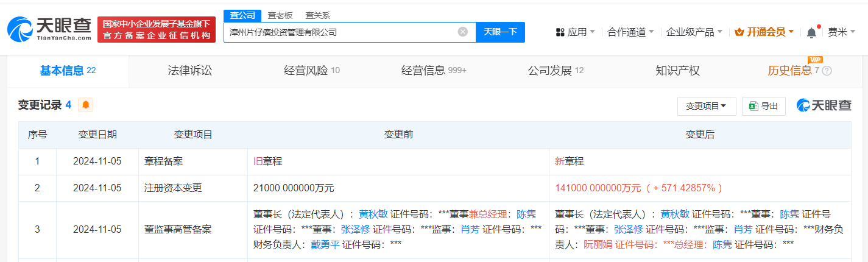Image resolution: width=868 pixels, height=262 pixels.
Task: Select the 查公司 search tab
Action: (x=242, y=15)
